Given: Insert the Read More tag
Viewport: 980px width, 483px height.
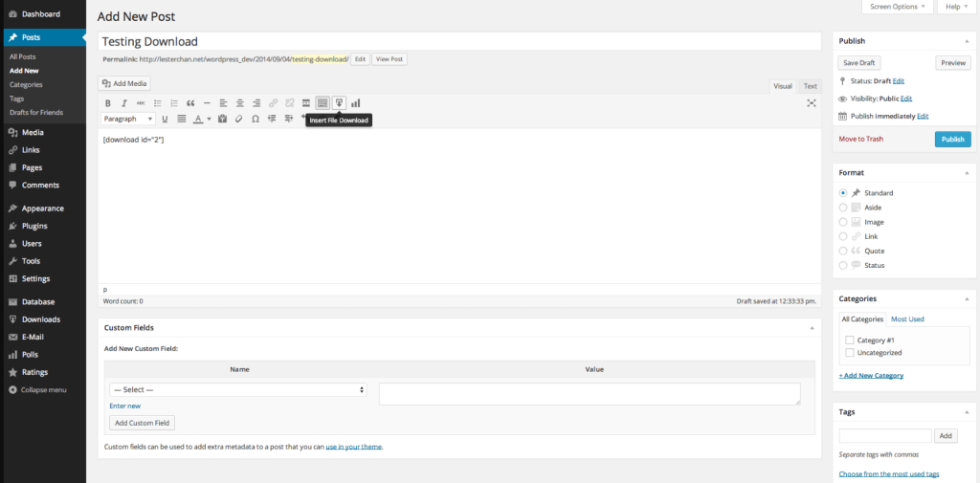Looking at the screenshot, I should 306,103.
